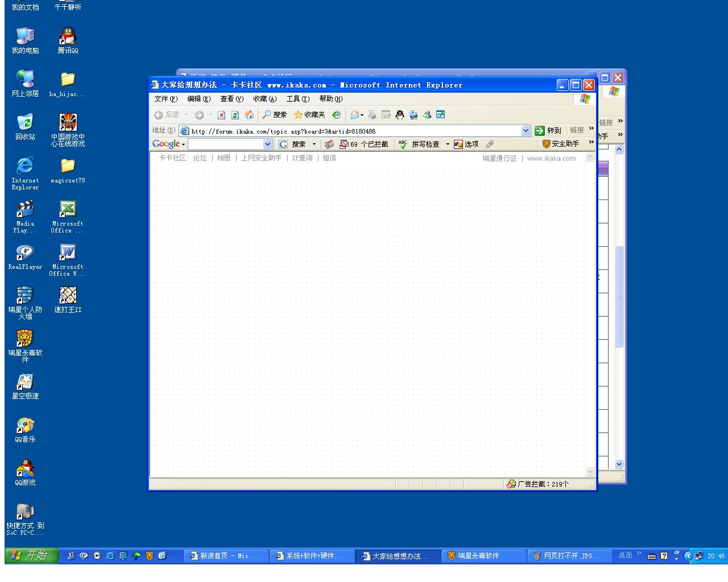The image size is (728, 582).
Task: Open the 收藏(A) menu
Action: coord(265,99)
